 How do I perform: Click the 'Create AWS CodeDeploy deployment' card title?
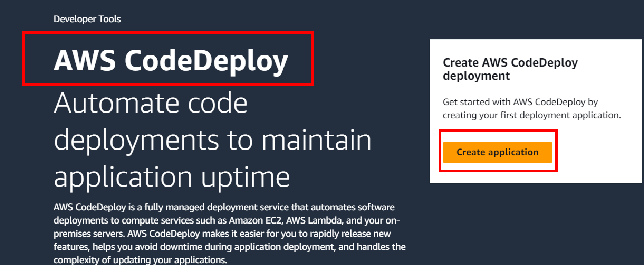tap(510, 69)
